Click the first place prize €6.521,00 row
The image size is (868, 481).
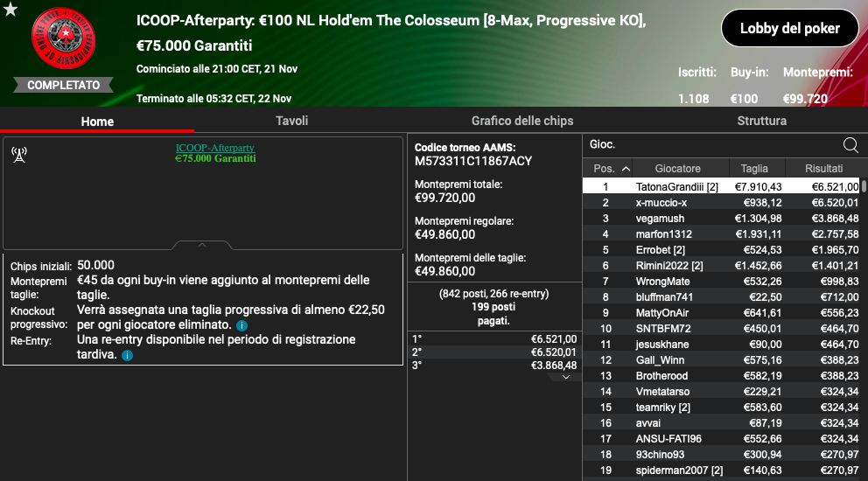494,338
